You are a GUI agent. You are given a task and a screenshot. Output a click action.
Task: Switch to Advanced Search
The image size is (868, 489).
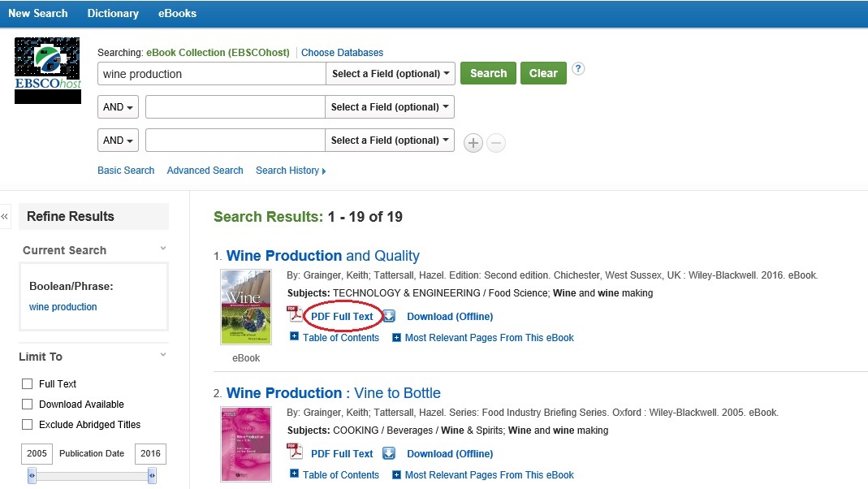(x=205, y=171)
